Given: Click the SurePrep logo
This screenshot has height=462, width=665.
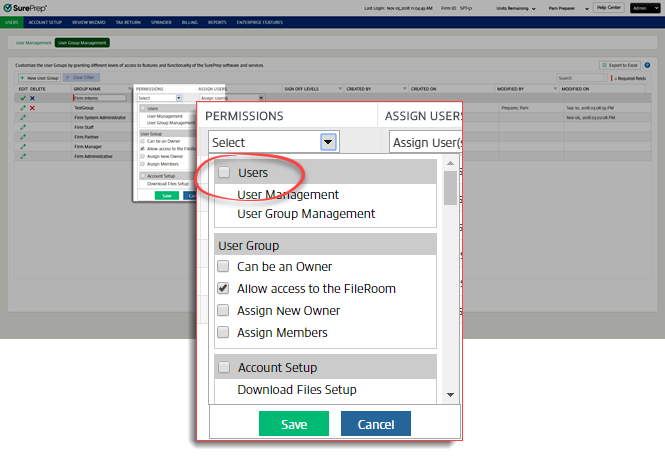Looking at the screenshot, I should [29, 7].
